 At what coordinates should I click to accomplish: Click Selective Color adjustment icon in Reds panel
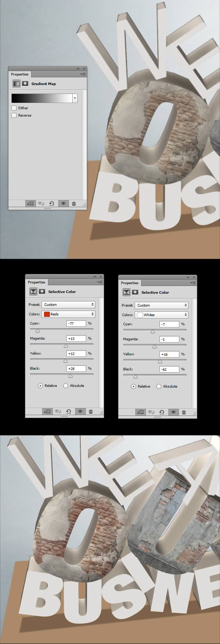(x=33, y=292)
